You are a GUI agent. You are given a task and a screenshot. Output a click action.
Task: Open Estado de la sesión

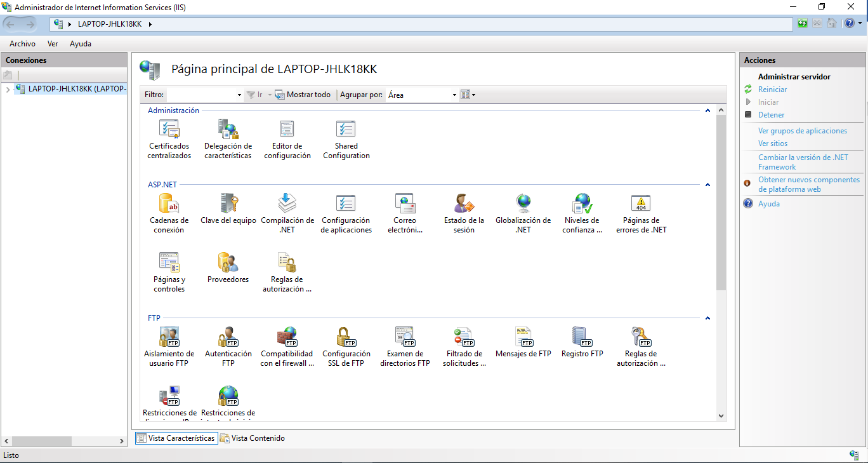(x=464, y=213)
